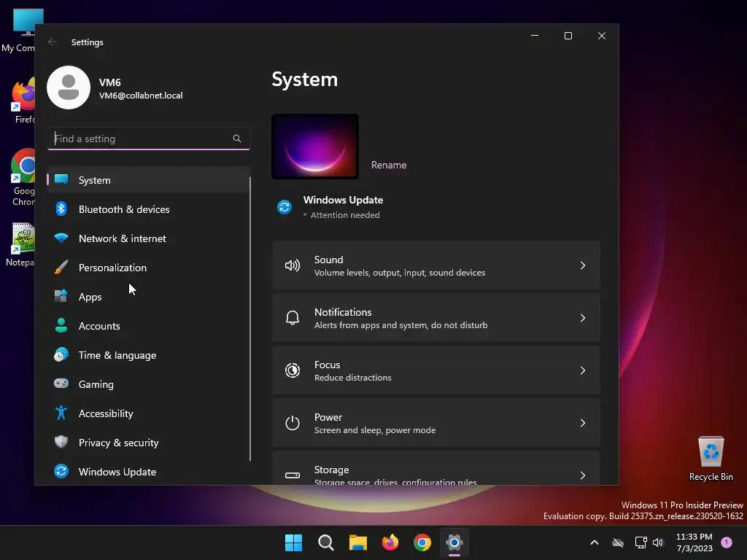Select System in the sidebar

tap(148, 179)
